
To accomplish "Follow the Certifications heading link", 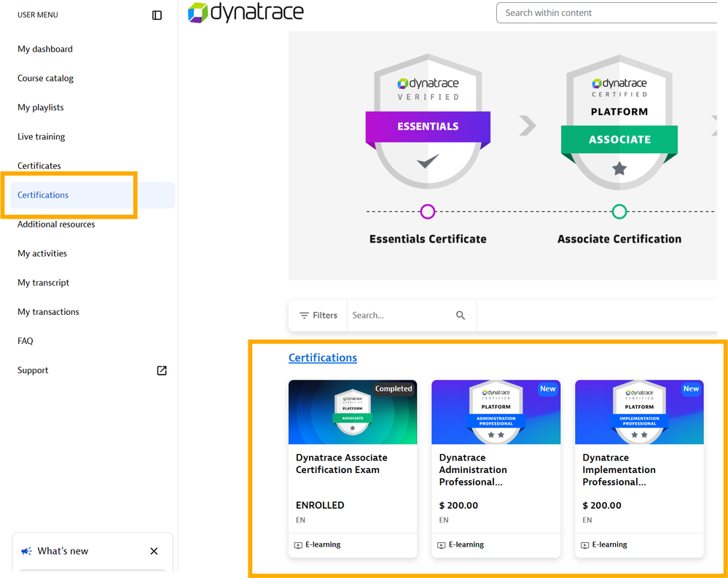I will [323, 358].
